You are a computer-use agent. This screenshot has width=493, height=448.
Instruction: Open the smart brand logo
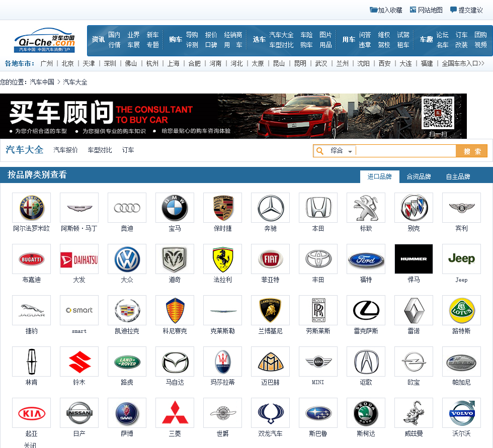(x=79, y=310)
